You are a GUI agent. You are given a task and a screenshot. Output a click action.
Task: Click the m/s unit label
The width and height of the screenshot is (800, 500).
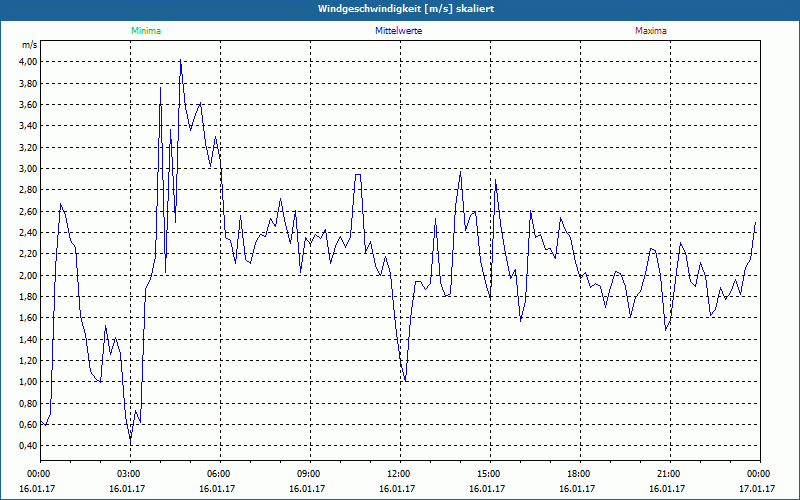tap(30, 45)
